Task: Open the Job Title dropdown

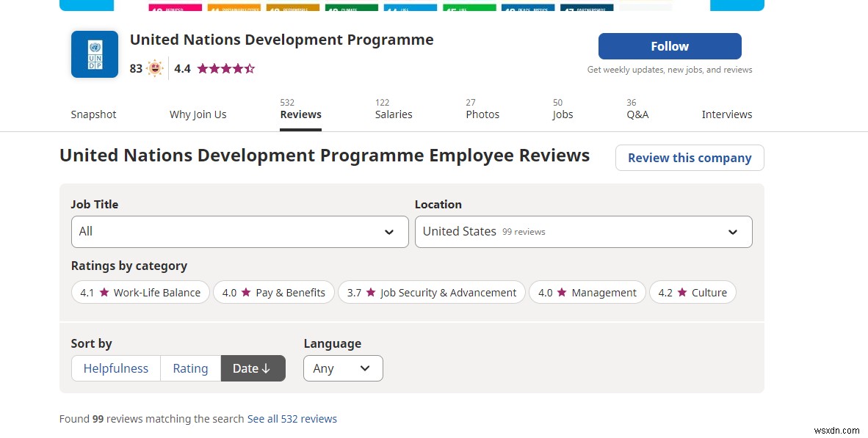Action: pyautogui.click(x=239, y=232)
